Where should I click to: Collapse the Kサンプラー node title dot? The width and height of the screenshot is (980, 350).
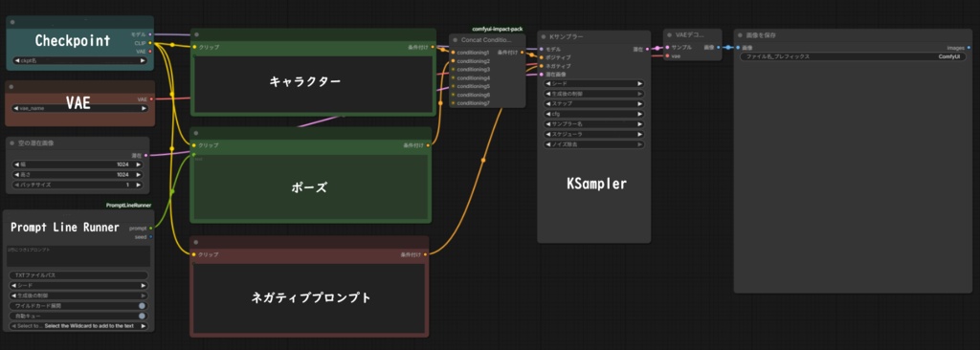point(544,36)
